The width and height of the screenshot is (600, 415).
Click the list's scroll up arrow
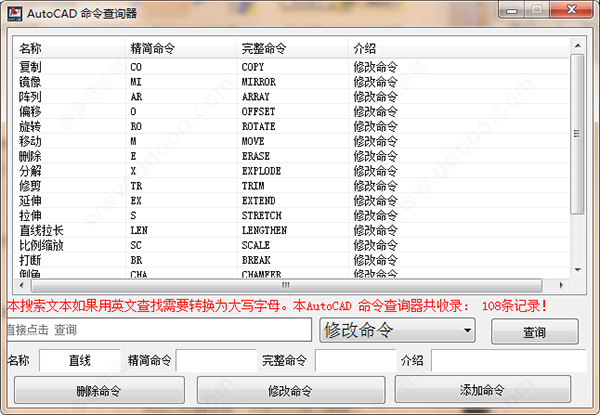coord(578,46)
